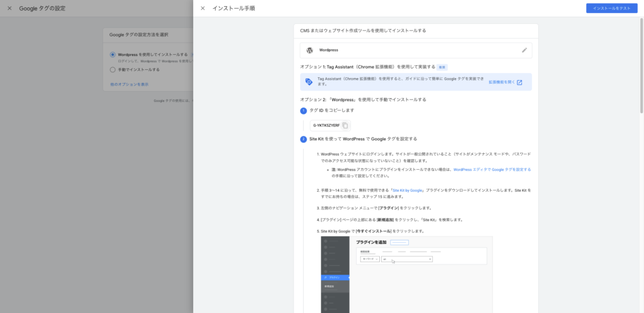Viewport: 644px width, 313px height.
Task: Select Wordpress を使用してインストールする radio button
Action: tap(113, 55)
